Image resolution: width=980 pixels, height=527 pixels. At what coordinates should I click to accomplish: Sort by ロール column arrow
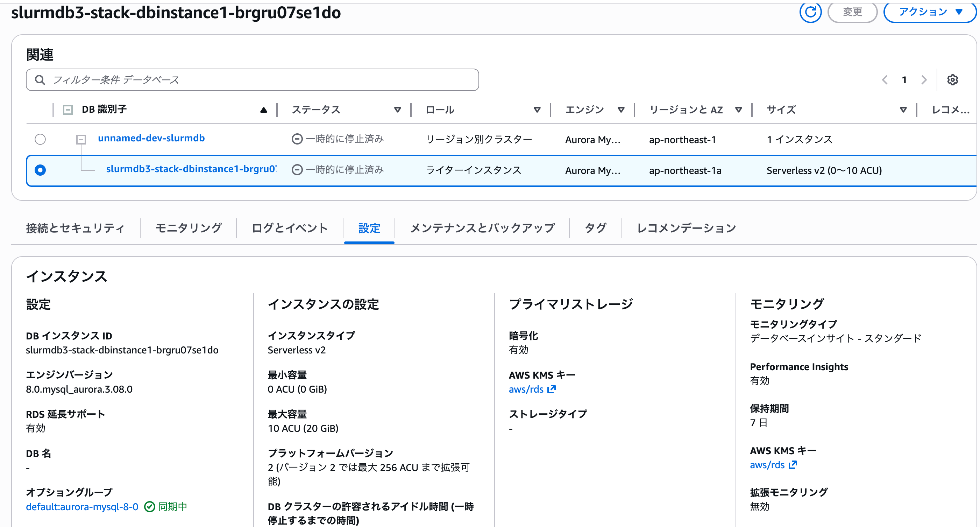click(537, 110)
